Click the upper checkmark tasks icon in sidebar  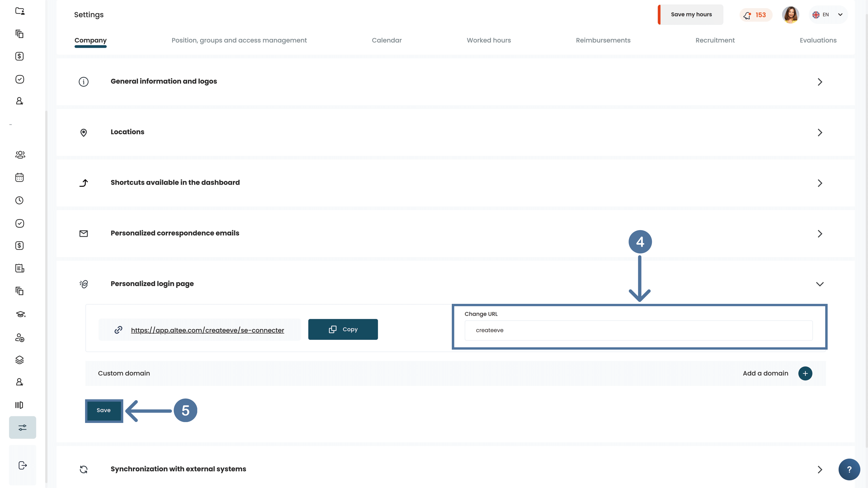pos(20,79)
